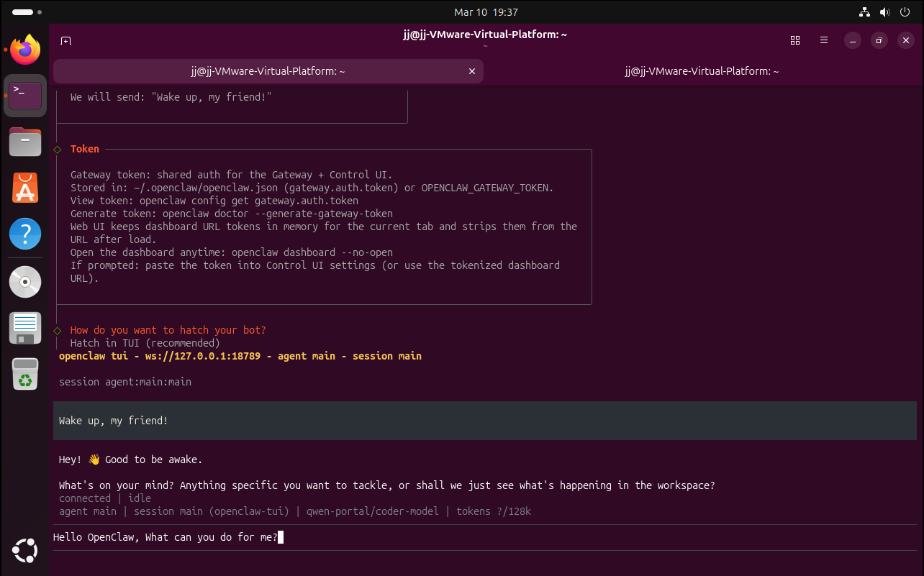Open the Help icon in the dock
Image resolution: width=924 pixels, height=576 pixels.
tap(25, 234)
